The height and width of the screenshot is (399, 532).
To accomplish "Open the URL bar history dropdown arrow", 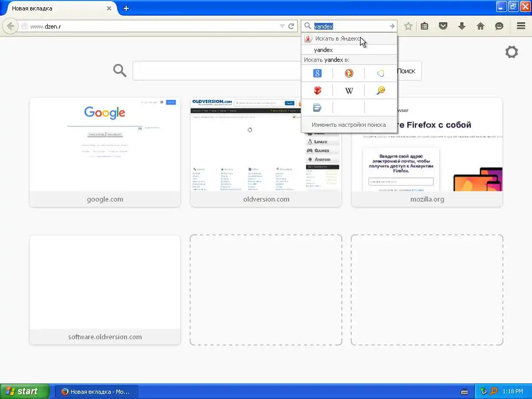I will tap(282, 26).
